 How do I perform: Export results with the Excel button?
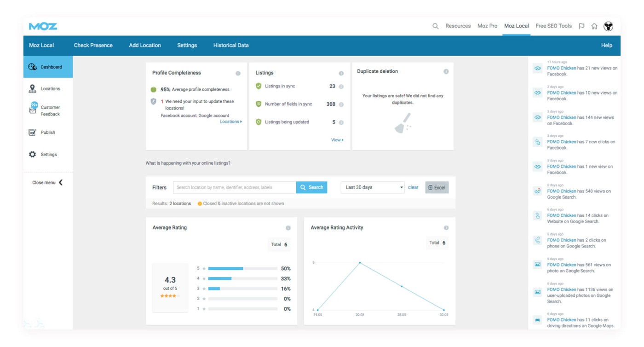[x=437, y=187]
